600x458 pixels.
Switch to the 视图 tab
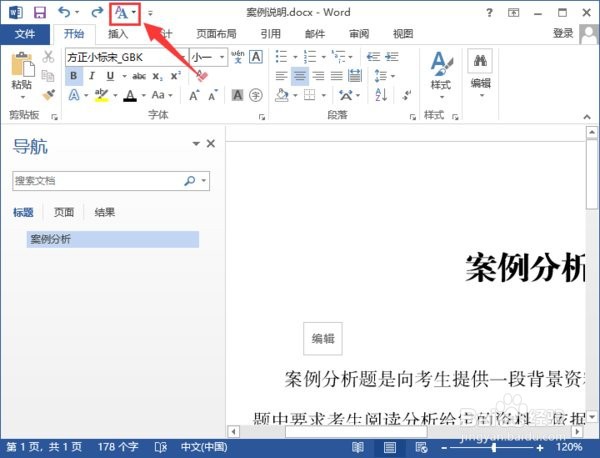(x=403, y=34)
